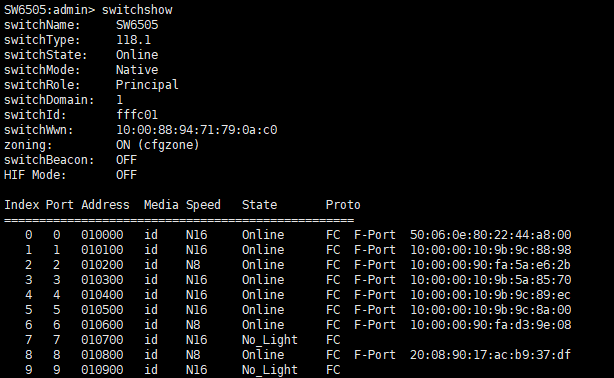The image size is (614, 378).
Task: Click address 010900 in the last row
Action: coord(102,369)
